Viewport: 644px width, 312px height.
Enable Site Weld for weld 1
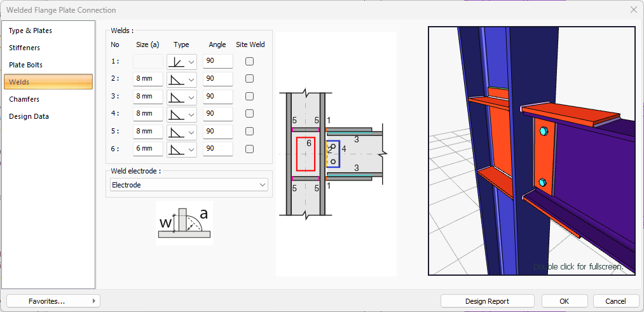(x=250, y=62)
